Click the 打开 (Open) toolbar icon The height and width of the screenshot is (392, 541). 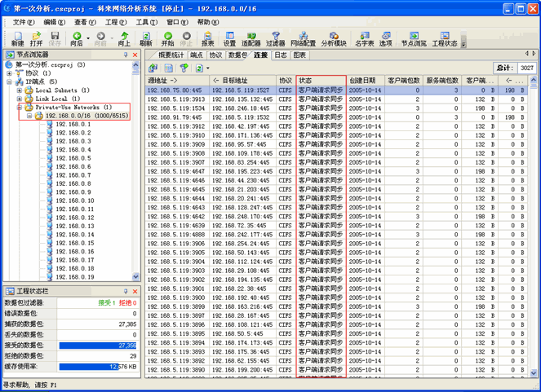tap(36, 38)
